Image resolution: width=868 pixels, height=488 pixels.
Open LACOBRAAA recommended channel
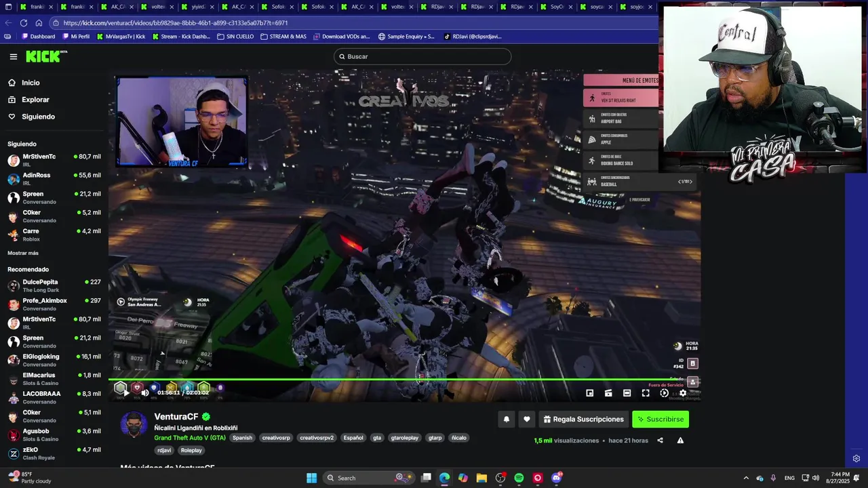[54, 397]
